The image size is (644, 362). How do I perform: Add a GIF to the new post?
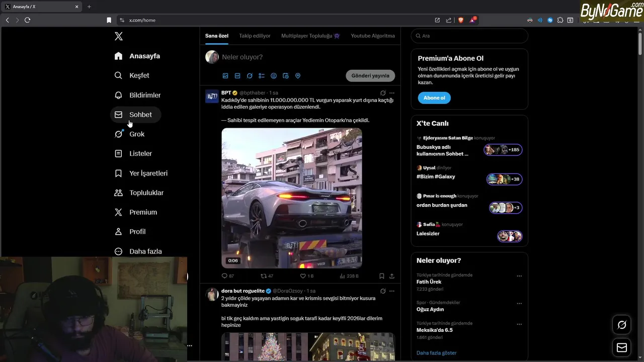[x=237, y=76]
